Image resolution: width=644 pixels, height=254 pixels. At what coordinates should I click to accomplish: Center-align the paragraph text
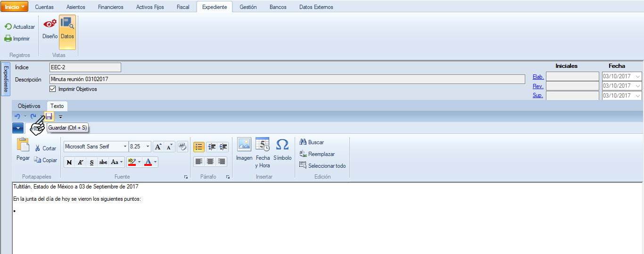[210, 162]
